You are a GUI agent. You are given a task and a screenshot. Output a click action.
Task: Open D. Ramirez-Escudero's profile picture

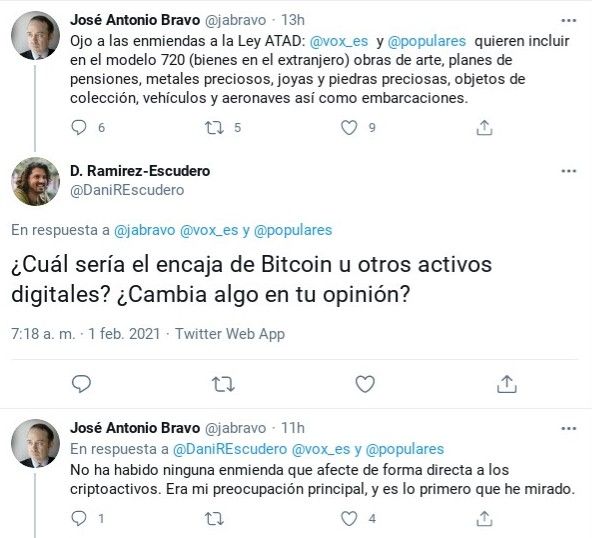(35, 181)
